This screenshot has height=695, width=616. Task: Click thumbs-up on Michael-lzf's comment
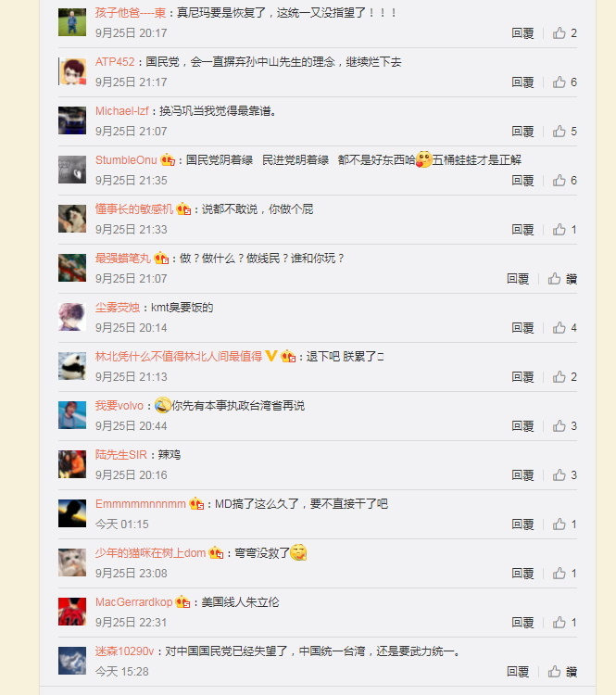(564, 132)
